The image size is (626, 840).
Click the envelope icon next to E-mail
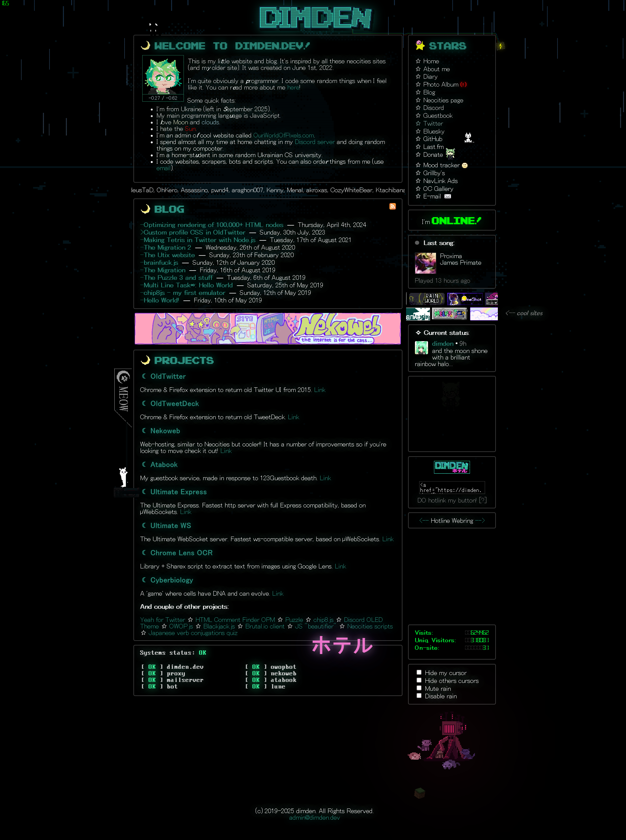[x=447, y=196]
